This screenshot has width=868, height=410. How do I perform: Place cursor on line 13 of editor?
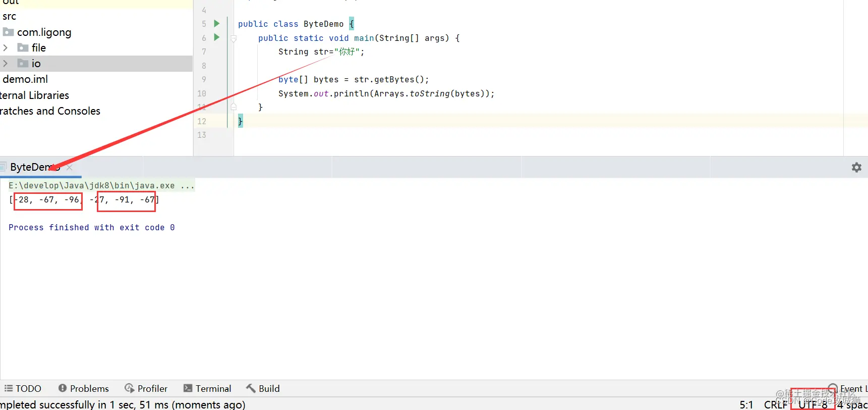point(403,135)
